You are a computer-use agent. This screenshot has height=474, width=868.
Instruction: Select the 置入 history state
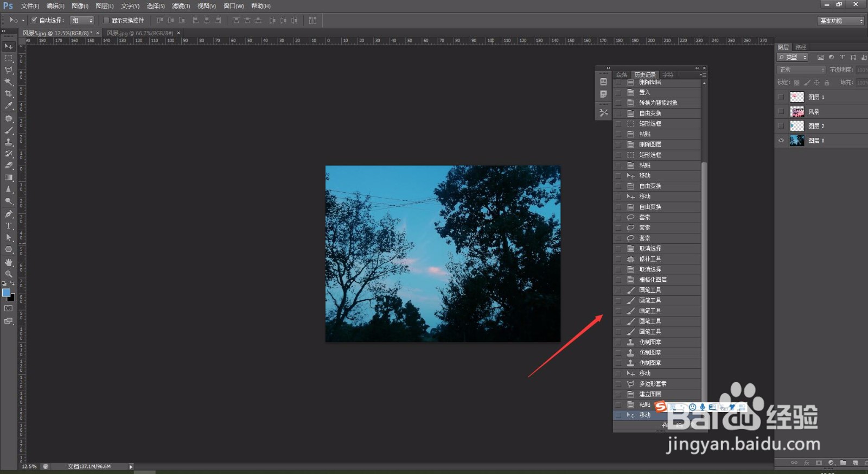657,92
